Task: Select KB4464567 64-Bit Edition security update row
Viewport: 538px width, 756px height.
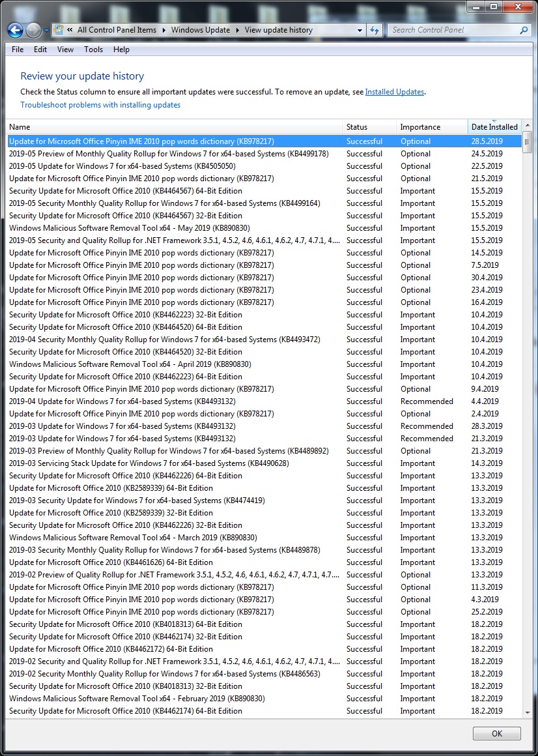Action: (x=264, y=191)
